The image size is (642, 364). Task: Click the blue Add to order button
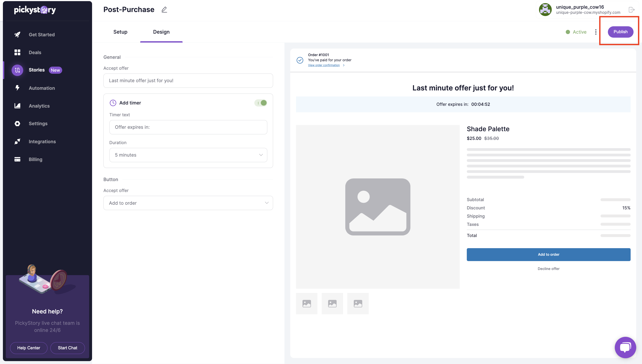(x=548, y=254)
